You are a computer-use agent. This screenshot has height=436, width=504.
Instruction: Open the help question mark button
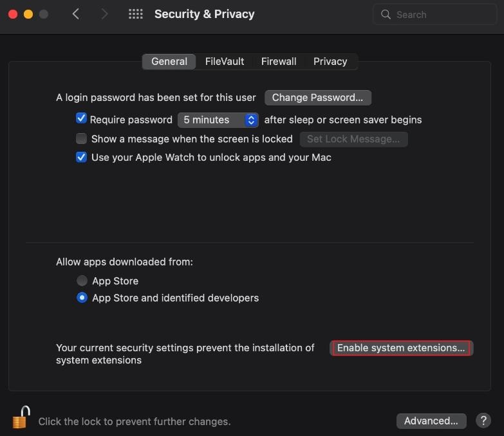[483, 421]
